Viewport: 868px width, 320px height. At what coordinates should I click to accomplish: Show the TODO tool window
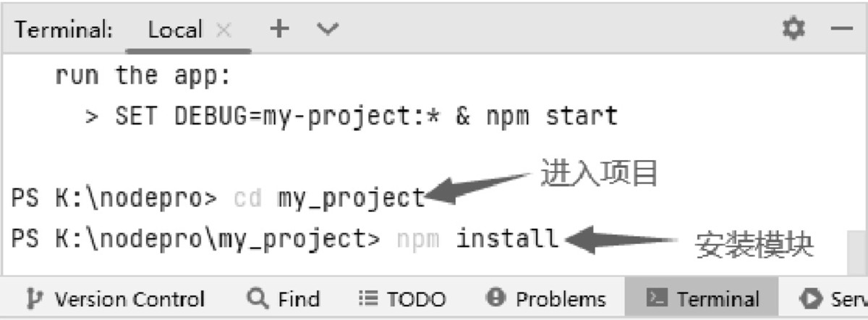click(x=403, y=298)
